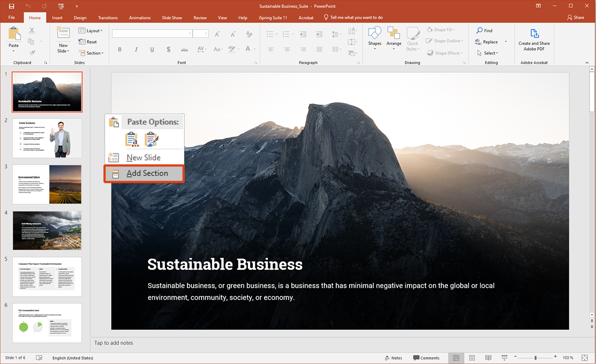
Task: Click the center alignment icon
Action: click(x=287, y=49)
